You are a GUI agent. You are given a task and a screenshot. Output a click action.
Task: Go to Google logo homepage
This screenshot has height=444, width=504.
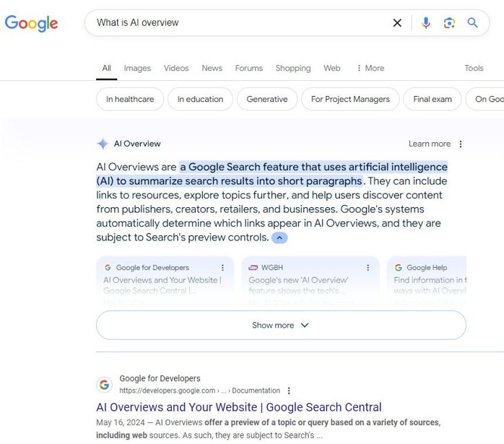(31, 23)
